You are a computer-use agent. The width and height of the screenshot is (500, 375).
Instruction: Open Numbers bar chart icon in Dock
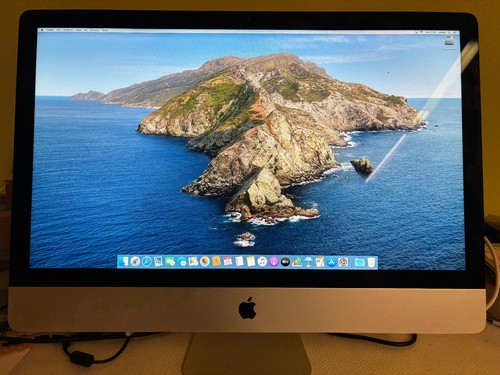point(297,262)
